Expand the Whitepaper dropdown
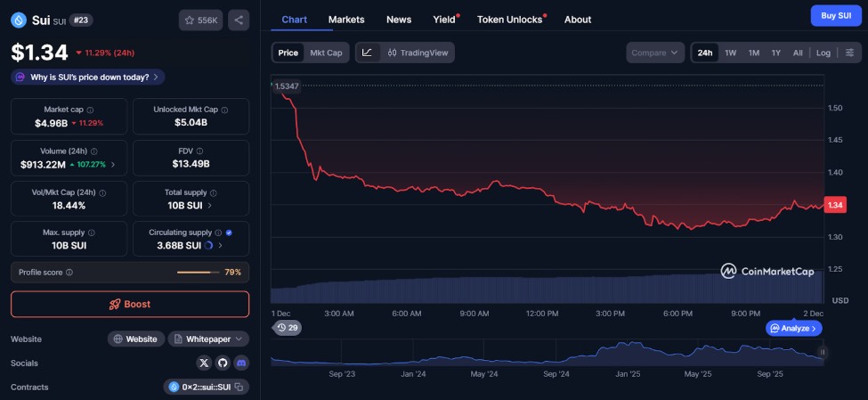The height and width of the screenshot is (400, 868). [208, 339]
